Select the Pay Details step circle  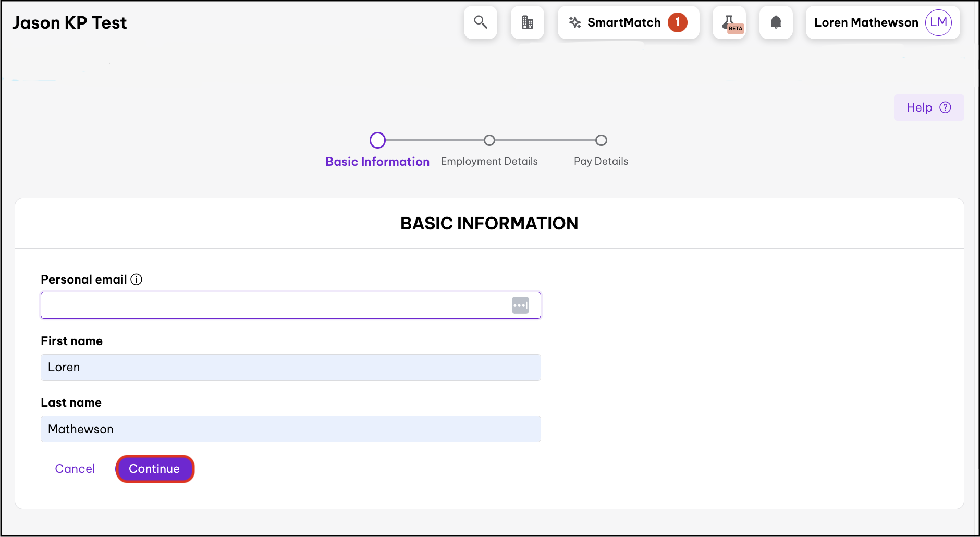tap(601, 140)
